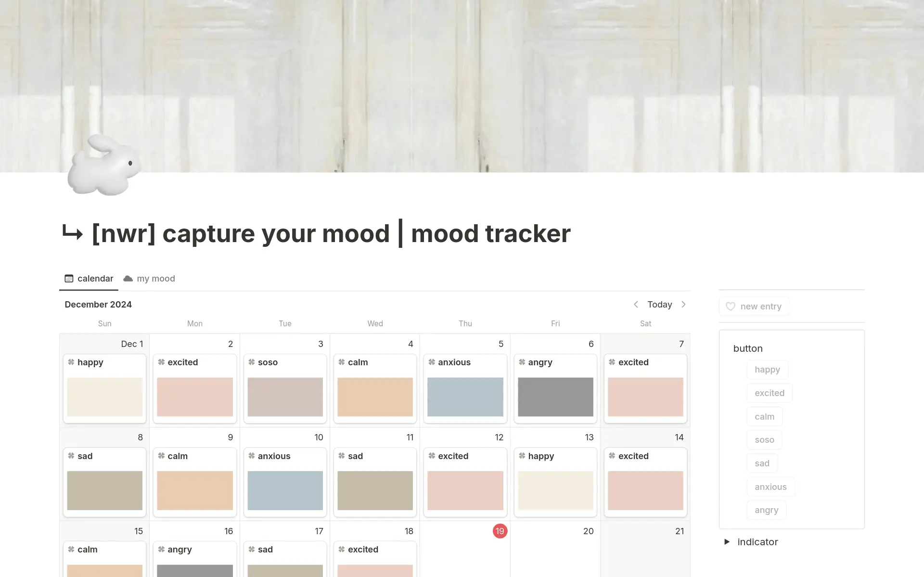The image size is (924, 577).
Task: Click the flower icon on the Dec 8 sad entry
Action: 71,456
